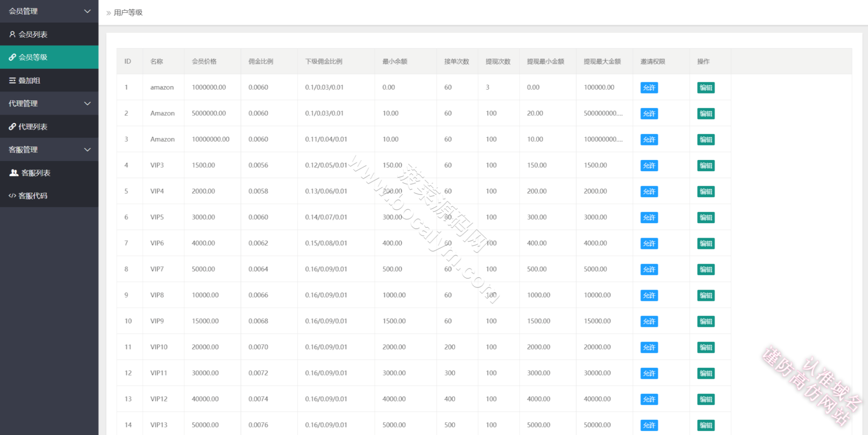Edit the VIP3 level

(x=706, y=165)
